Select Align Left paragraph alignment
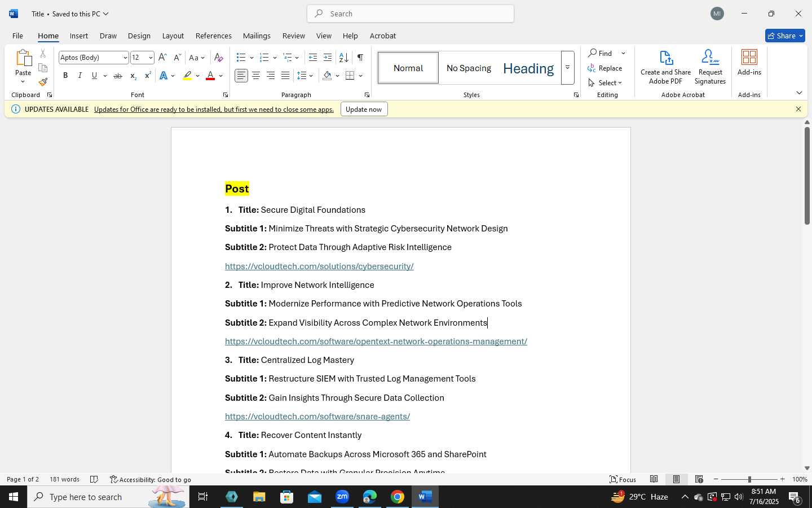Image resolution: width=812 pixels, height=508 pixels. (241, 76)
